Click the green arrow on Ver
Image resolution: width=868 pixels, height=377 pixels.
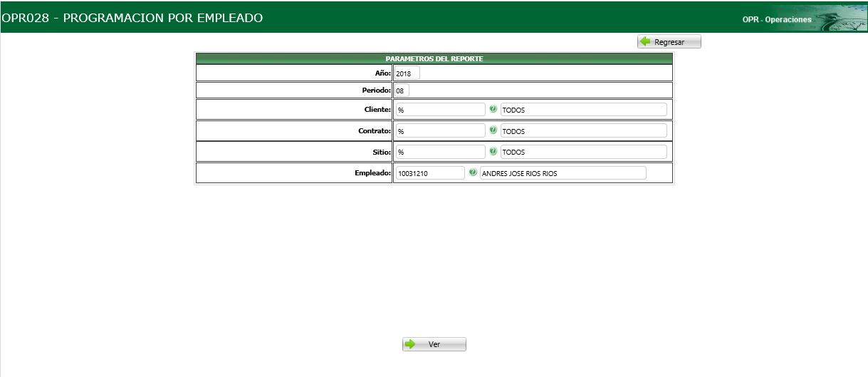point(410,344)
